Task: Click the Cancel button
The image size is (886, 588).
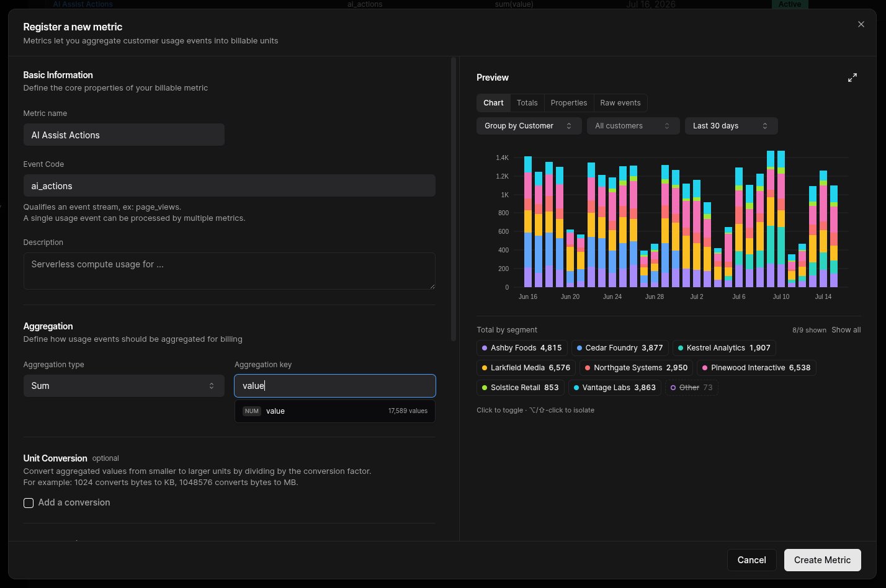Action: click(752, 560)
